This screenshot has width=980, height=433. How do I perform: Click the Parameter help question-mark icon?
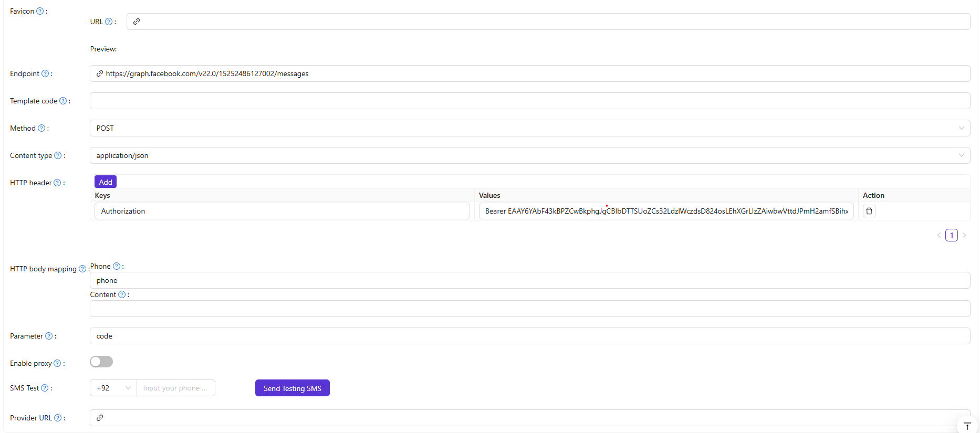click(49, 336)
